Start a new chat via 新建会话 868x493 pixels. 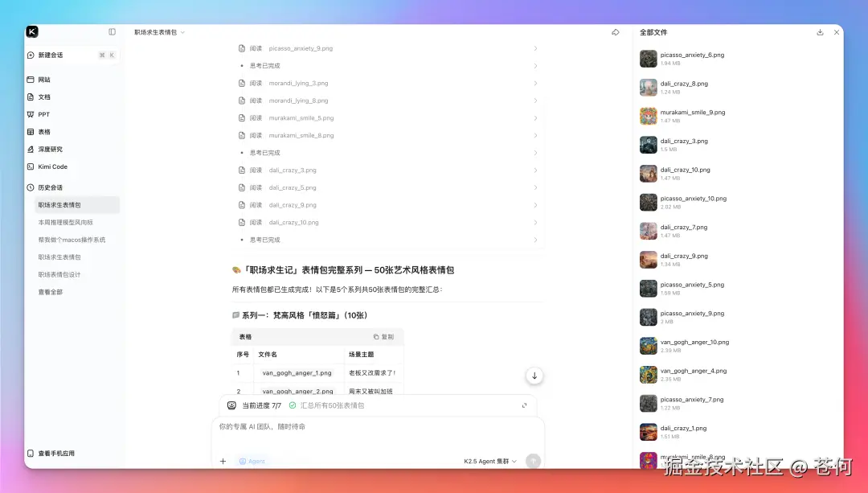point(52,54)
